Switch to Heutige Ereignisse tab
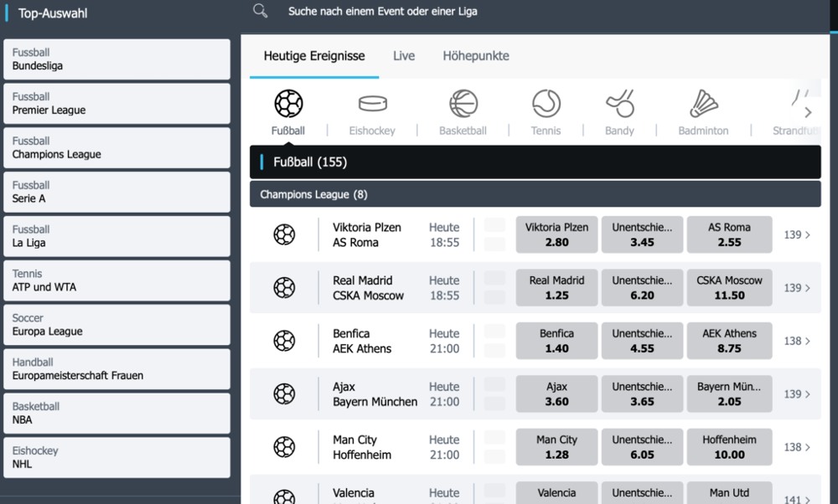Image resolution: width=838 pixels, height=504 pixels. [314, 56]
